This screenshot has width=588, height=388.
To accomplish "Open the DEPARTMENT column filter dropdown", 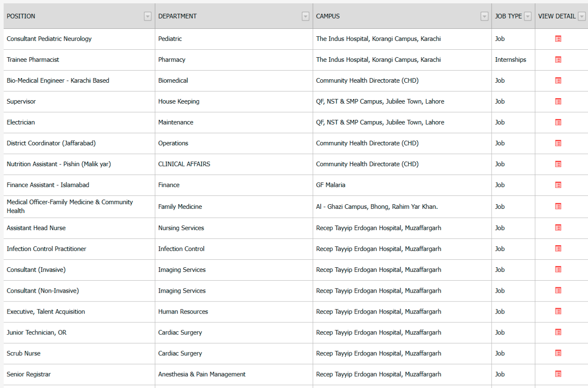I will tap(305, 16).
